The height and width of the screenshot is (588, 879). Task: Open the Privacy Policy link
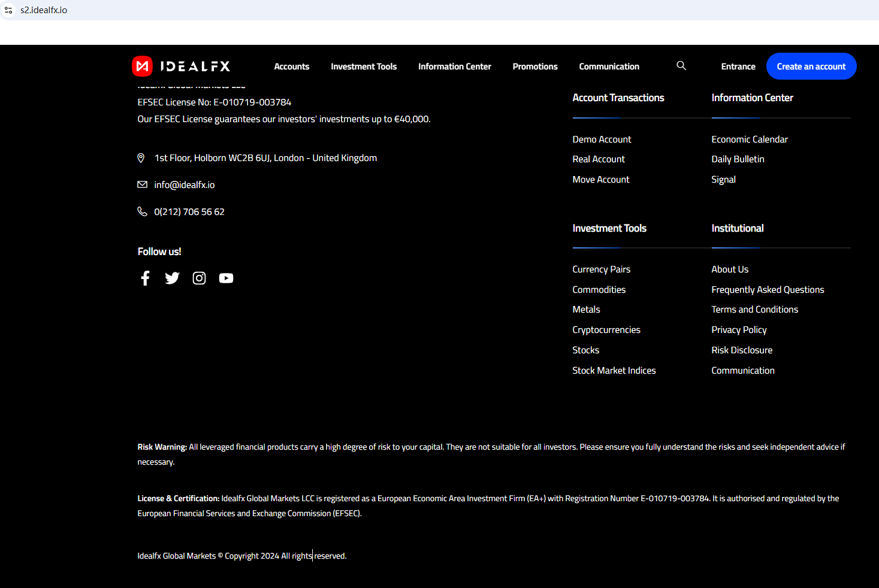739,330
